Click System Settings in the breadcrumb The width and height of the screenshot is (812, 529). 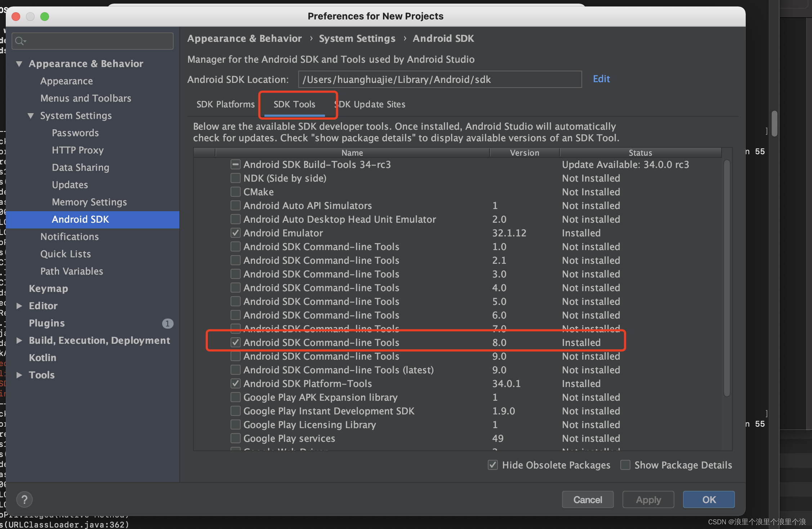click(357, 39)
